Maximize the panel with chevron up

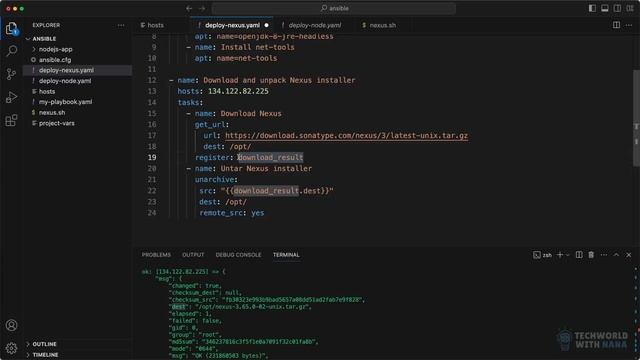(x=616, y=255)
